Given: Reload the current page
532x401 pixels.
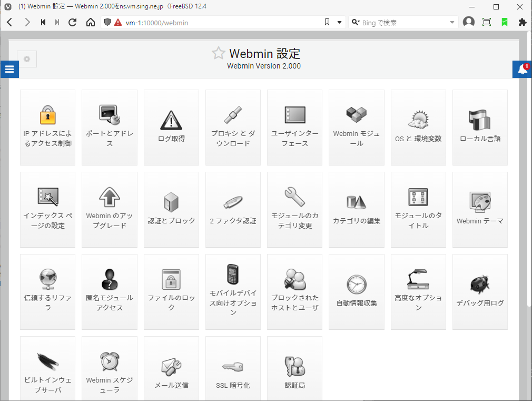Looking at the screenshot, I should 72,23.
